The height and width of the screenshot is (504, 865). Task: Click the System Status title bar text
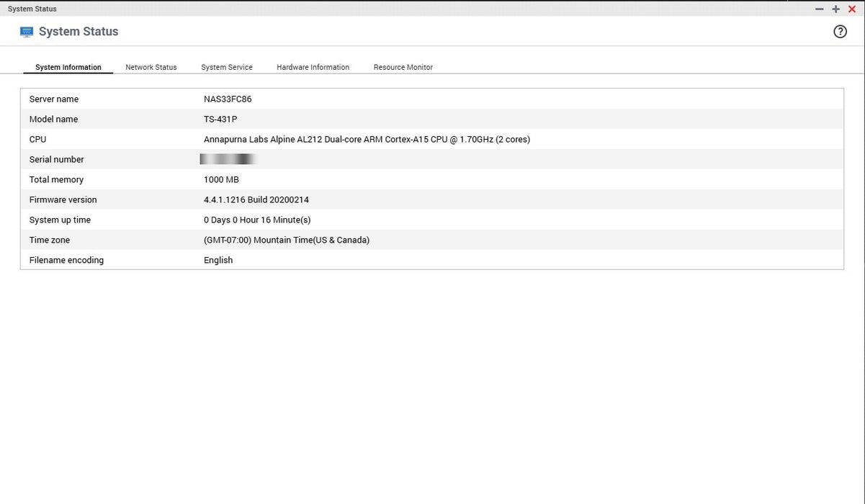click(x=32, y=9)
